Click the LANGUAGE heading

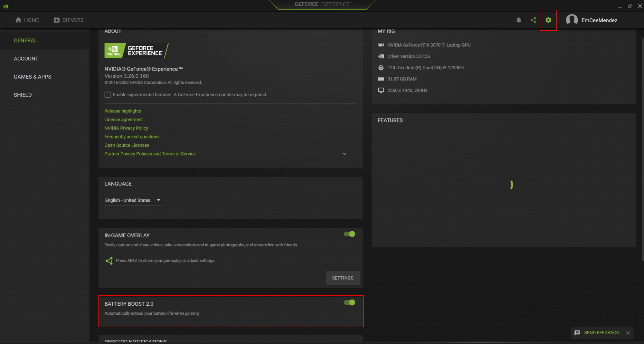point(118,184)
